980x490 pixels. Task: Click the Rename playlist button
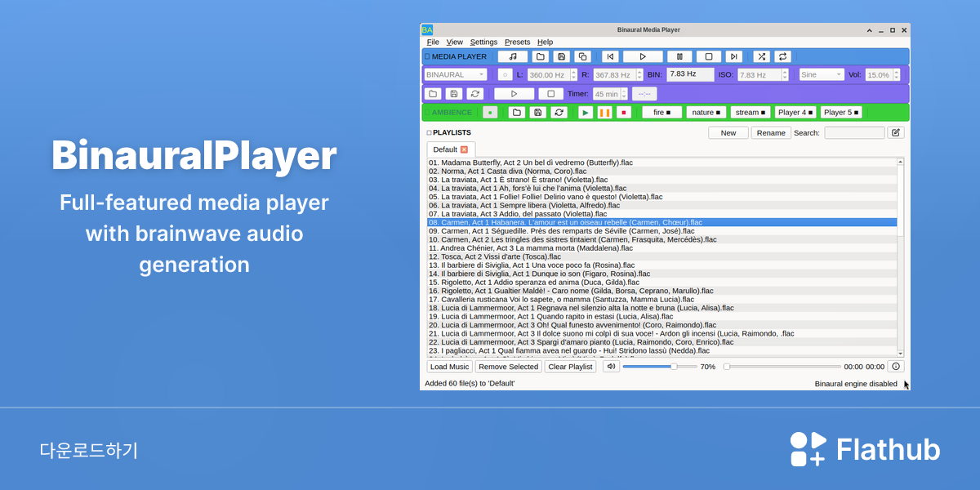click(771, 132)
